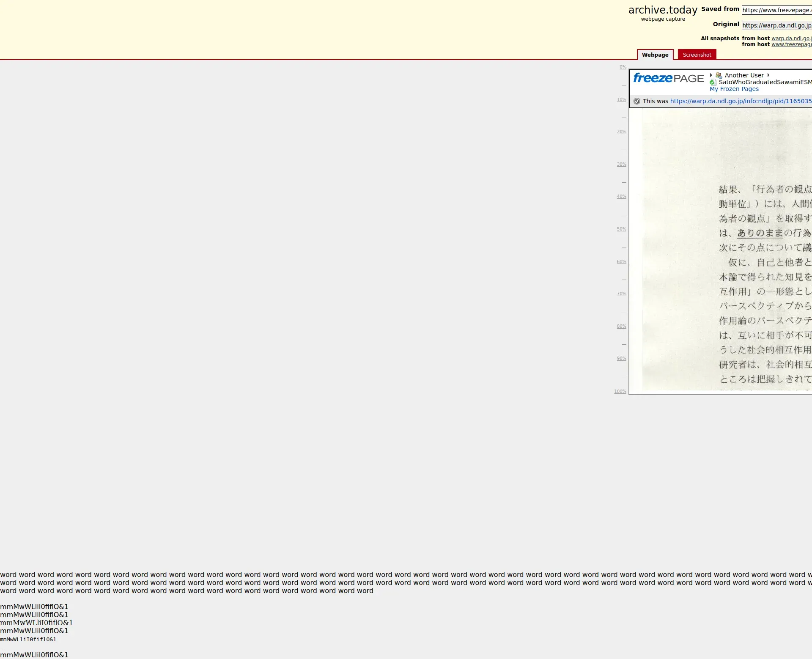Click the frozen page document checkmark icon
Image resolution: width=812 pixels, height=659 pixels.
[713, 82]
